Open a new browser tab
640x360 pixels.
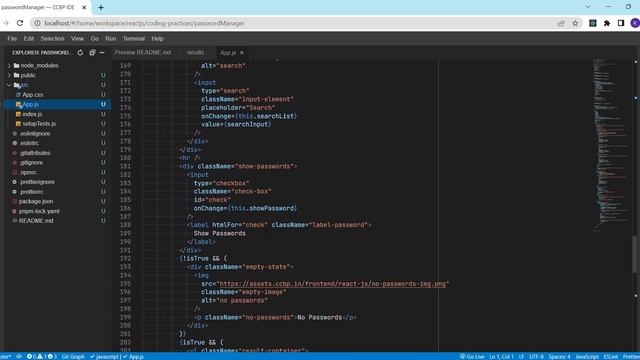pos(101,7)
